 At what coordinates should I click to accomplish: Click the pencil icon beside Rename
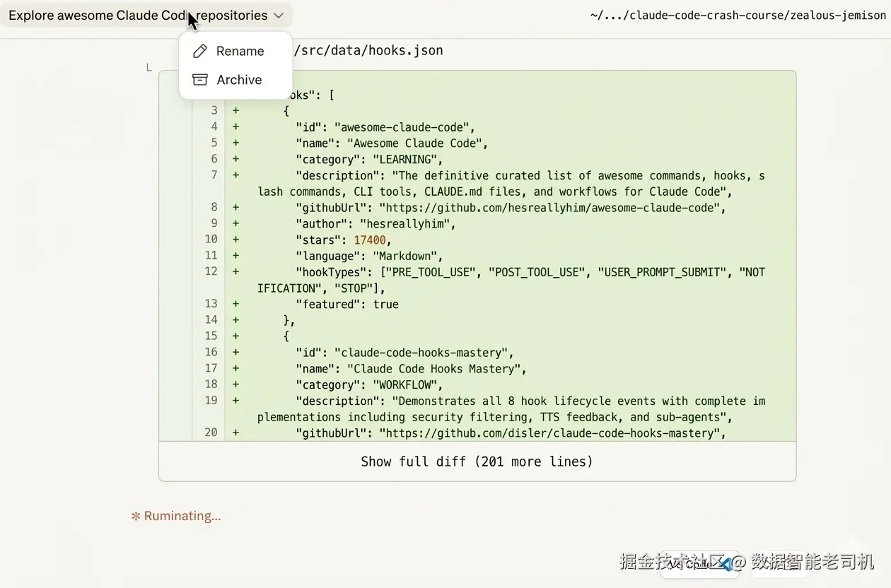[200, 51]
